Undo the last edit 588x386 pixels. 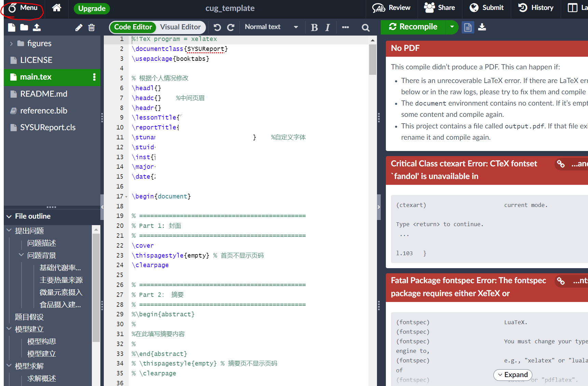[217, 27]
